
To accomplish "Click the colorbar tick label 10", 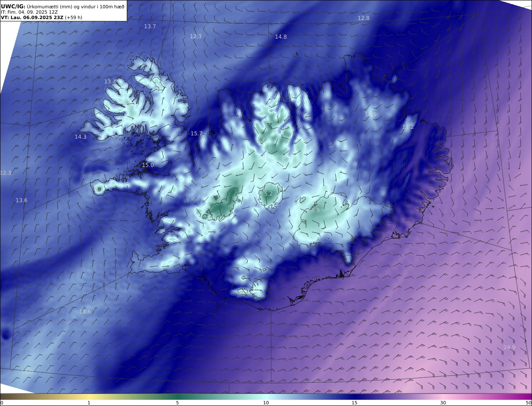I will click(x=266, y=403).
